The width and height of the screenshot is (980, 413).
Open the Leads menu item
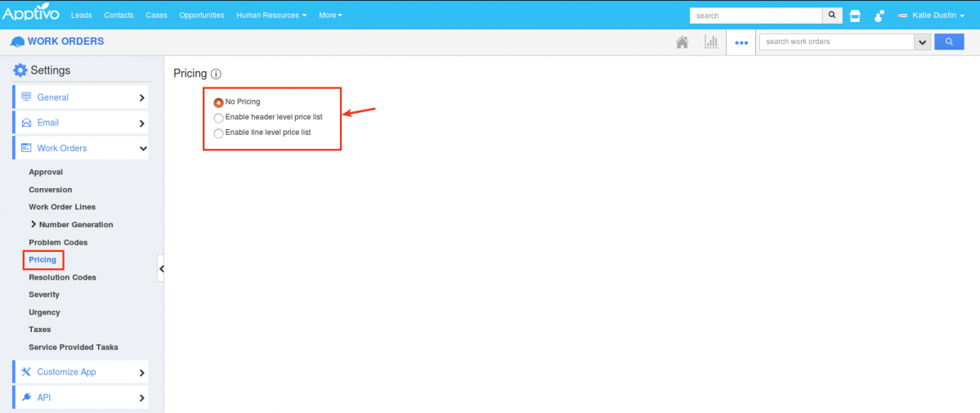(82, 16)
